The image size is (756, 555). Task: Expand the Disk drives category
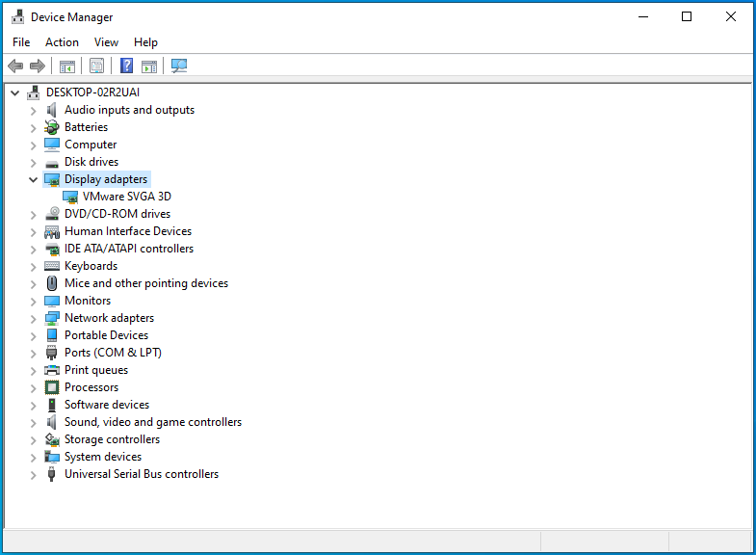click(34, 162)
